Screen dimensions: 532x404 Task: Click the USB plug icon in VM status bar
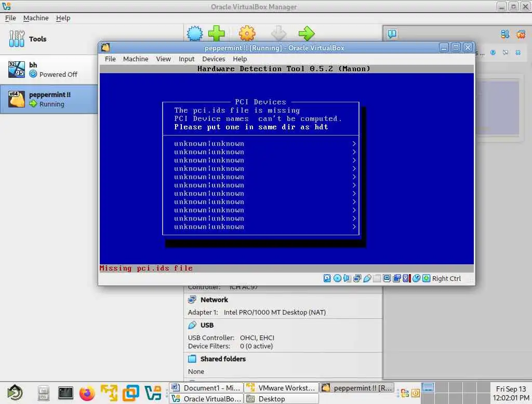(x=367, y=278)
